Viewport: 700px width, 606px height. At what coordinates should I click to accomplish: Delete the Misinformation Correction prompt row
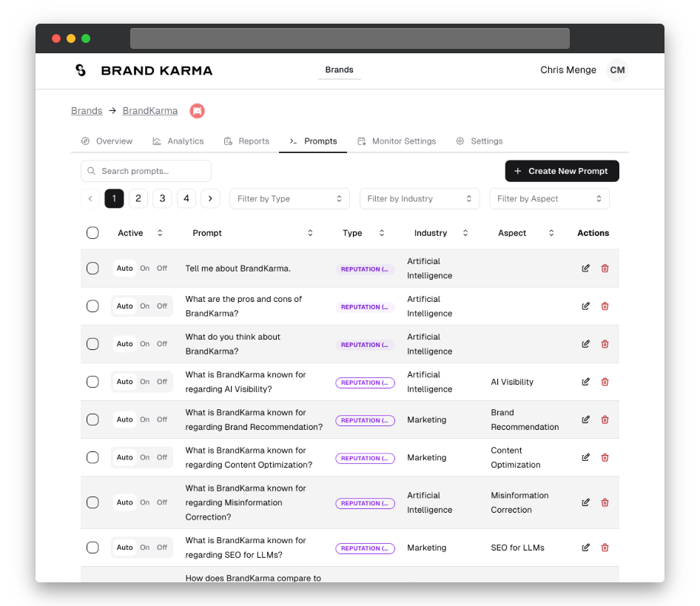pyautogui.click(x=605, y=502)
